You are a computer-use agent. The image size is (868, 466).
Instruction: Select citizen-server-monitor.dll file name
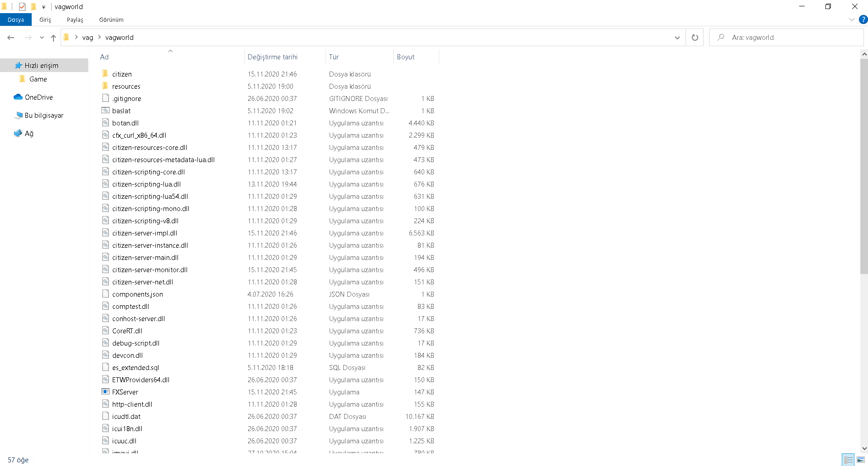150,270
